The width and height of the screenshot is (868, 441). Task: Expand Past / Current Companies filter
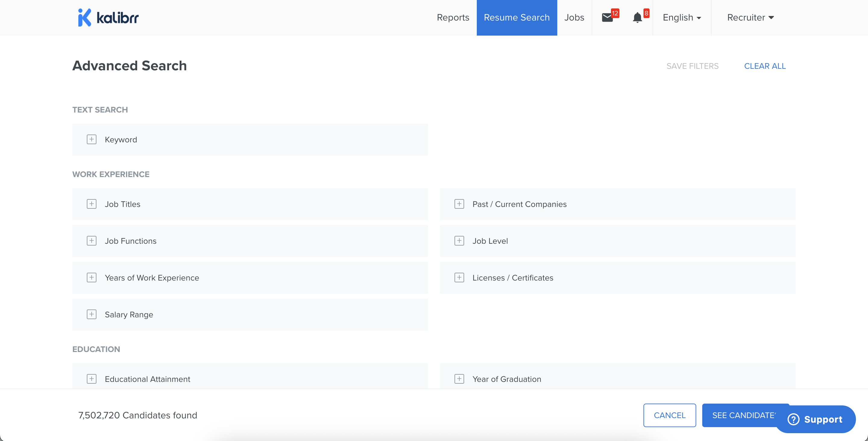[459, 204]
